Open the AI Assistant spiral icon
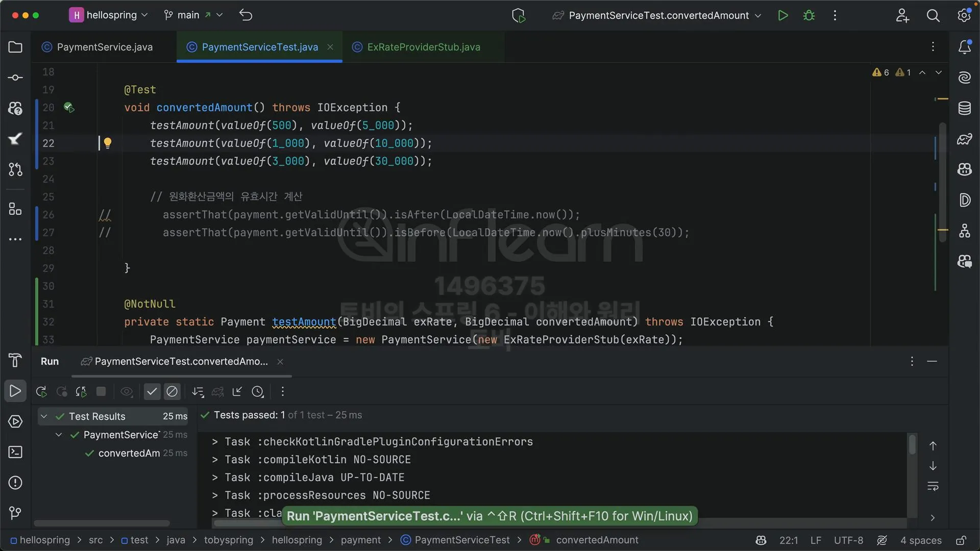The height and width of the screenshot is (551, 980). pos(965,78)
